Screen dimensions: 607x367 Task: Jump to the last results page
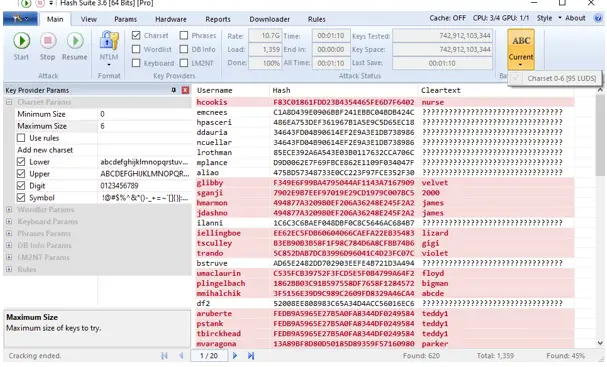coord(251,355)
